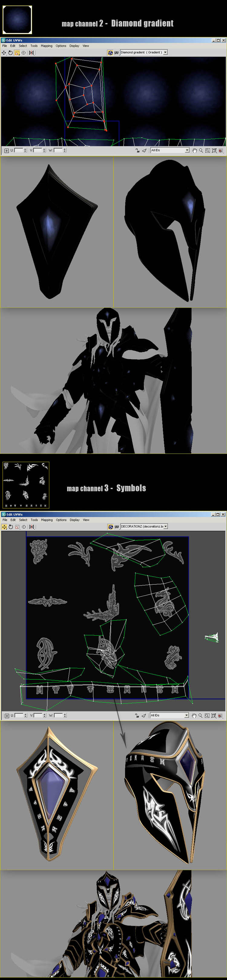The width and height of the screenshot is (227, 980).
Task: Toggle Show Map icon beside Diamond gradient dropdown
Action: [110, 53]
